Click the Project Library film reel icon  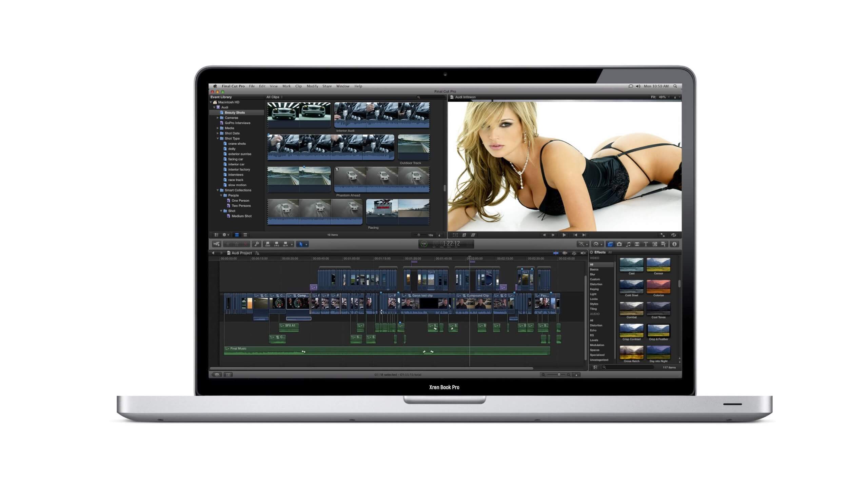[217, 374]
